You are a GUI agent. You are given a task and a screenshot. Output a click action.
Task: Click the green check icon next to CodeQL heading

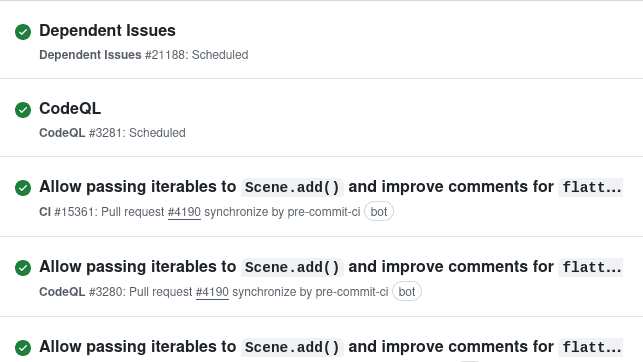point(23,109)
